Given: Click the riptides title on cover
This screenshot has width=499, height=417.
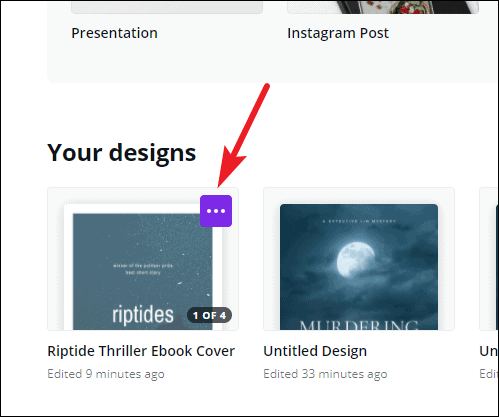Looking at the screenshot, I should tap(143, 315).
